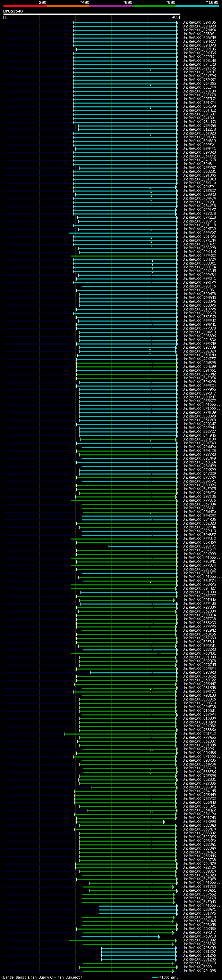
Task: Click label UniRef100_B9SWK3
Action: 199,672
